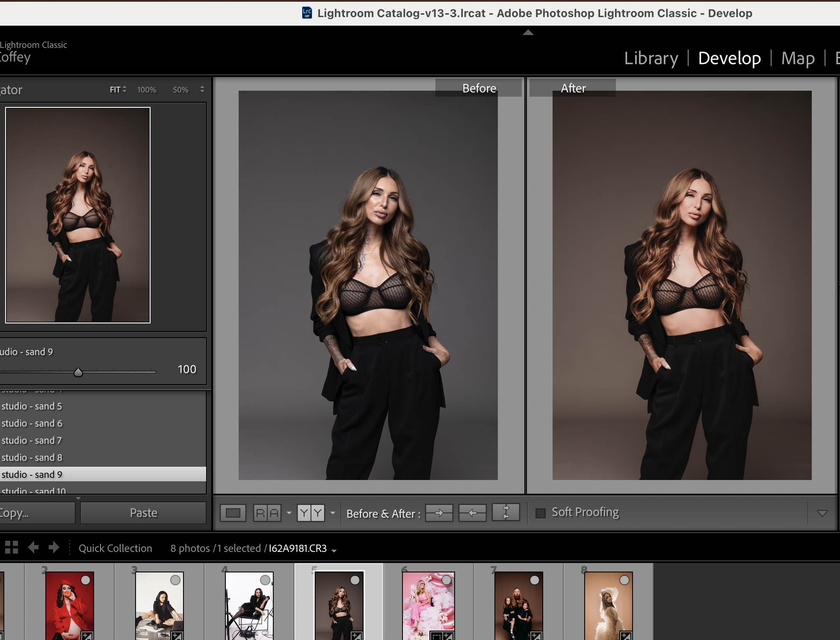Click the Reference view RA icon
This screenshot has width=840, height=640.
267,513
